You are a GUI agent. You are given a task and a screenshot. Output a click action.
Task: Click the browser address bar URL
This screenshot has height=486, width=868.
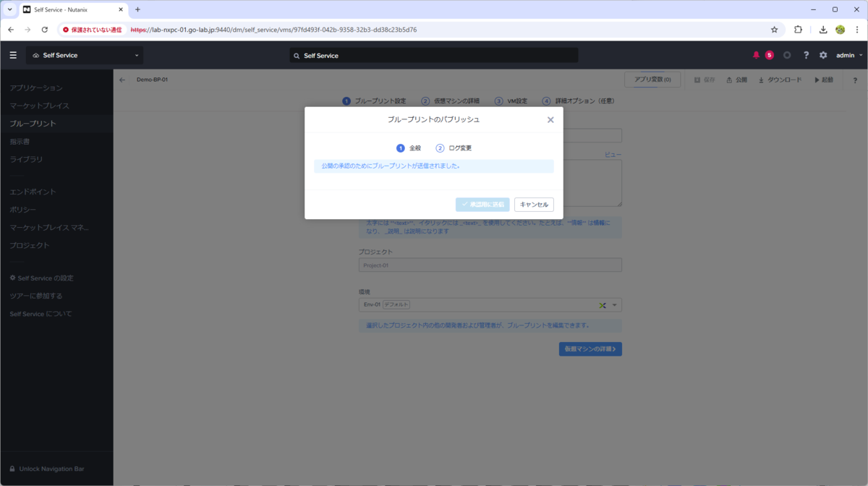pyautogui.click(x=273, y=30)
